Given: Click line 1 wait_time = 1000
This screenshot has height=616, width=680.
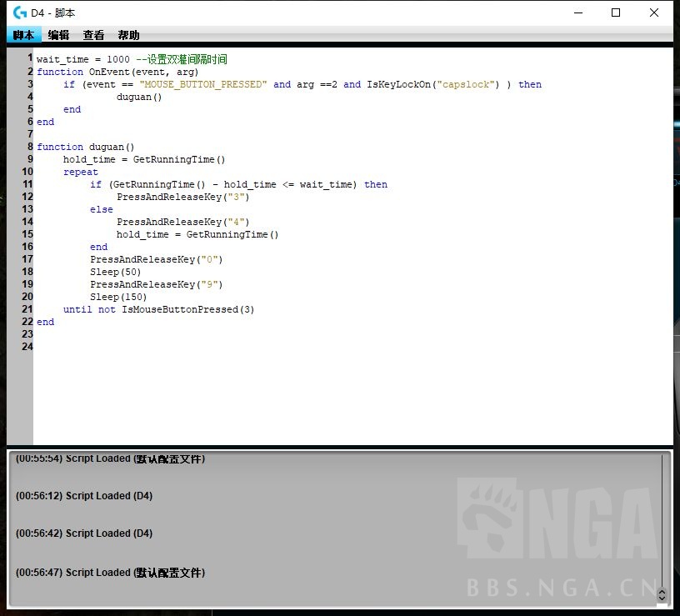Looking at the screenshot, I should (x=82, y=59).
